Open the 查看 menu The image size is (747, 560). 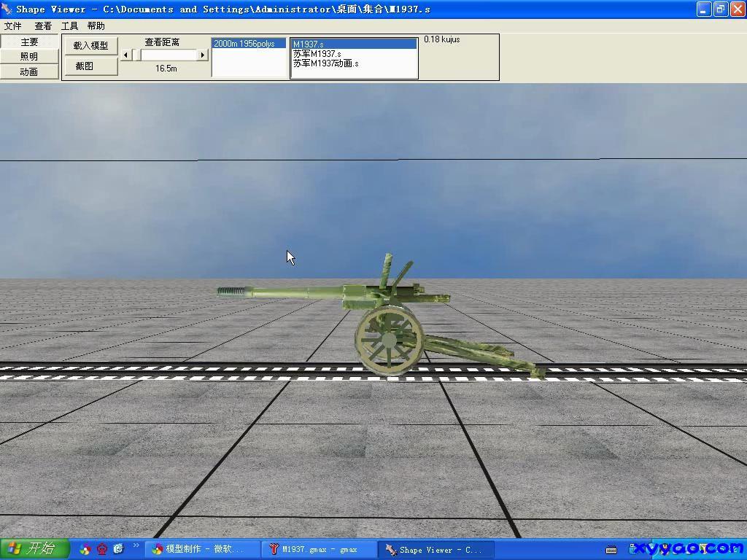(43, 26)
